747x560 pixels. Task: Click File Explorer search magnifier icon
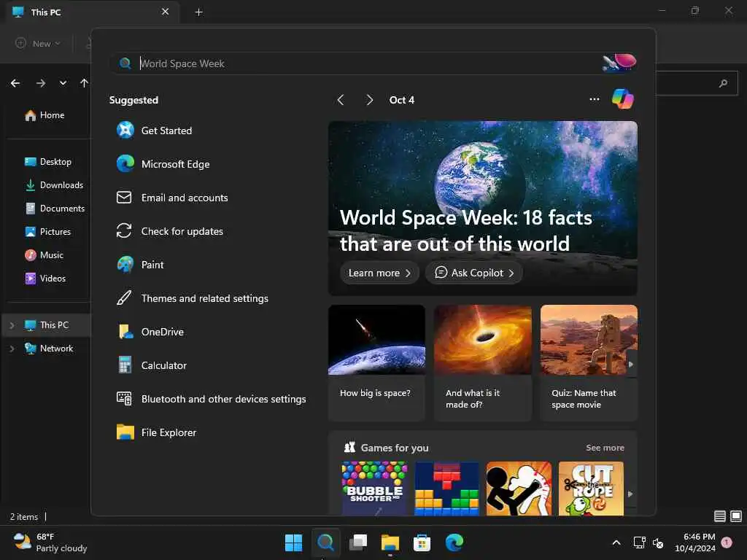tap(723, 83)
